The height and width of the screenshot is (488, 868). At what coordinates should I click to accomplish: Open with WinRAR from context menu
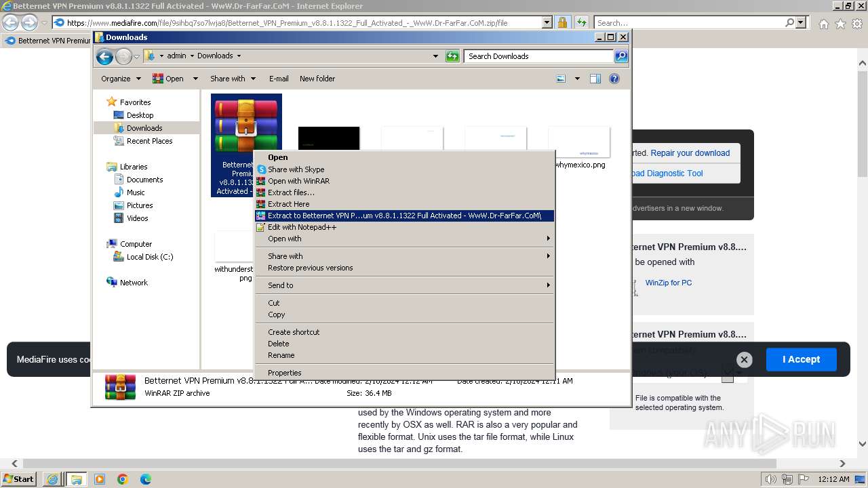298,181
